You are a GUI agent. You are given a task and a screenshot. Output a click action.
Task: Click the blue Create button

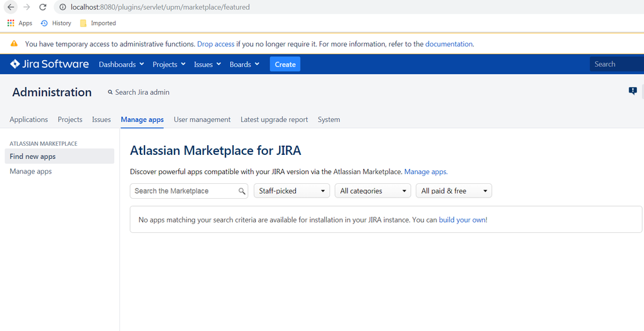(x=285, y=64)
